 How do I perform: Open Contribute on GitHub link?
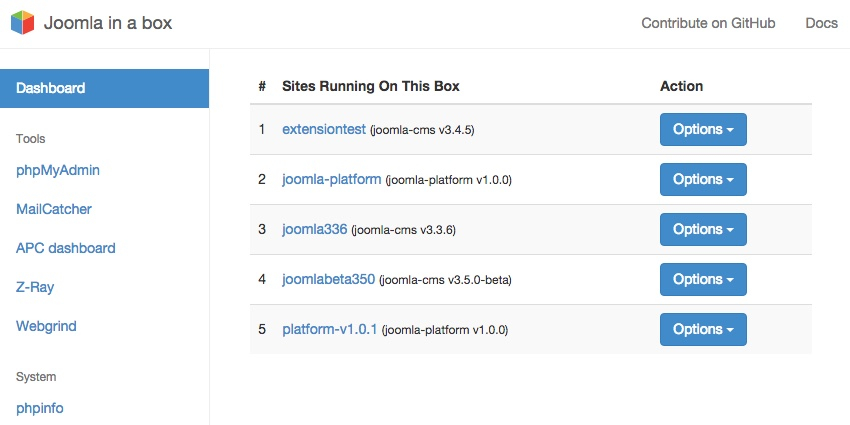tap(708, 23)
